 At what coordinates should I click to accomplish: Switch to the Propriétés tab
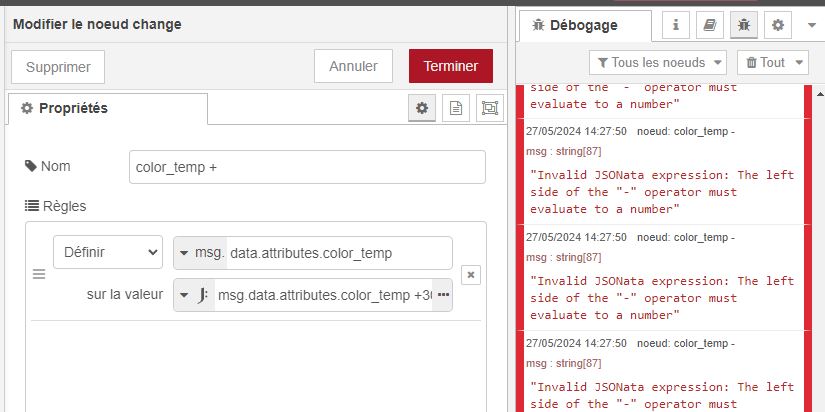click(107, 108)
